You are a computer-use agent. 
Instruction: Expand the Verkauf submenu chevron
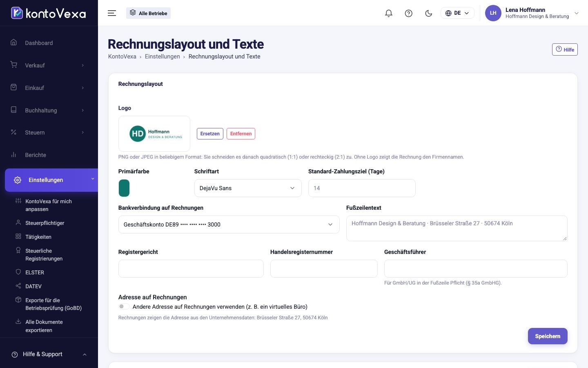[x=83, y=65]
